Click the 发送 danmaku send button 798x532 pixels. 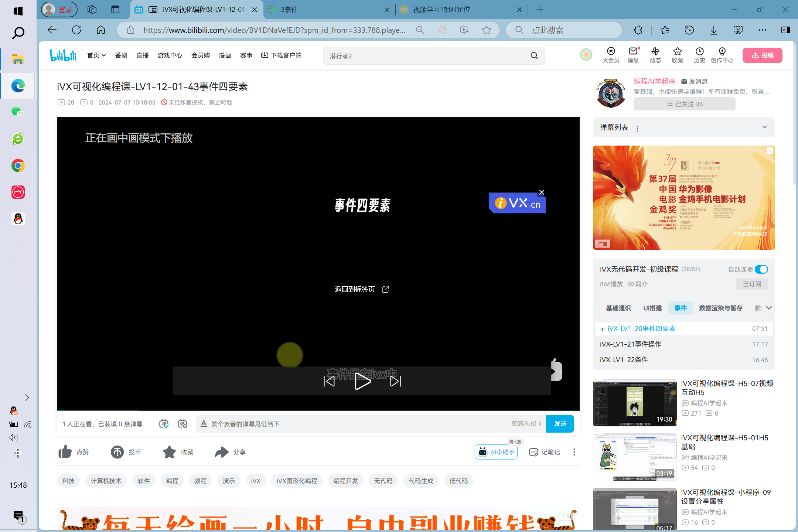[x=560, y=424]
